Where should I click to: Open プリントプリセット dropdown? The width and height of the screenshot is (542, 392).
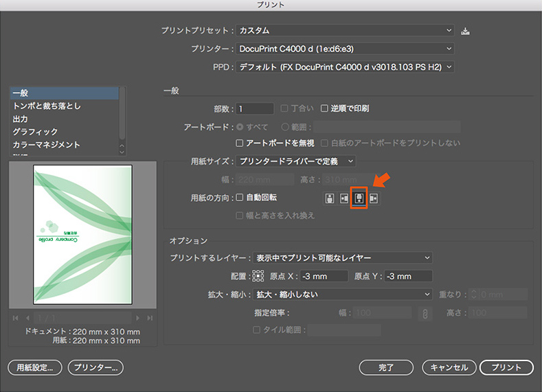pos(345,30)
